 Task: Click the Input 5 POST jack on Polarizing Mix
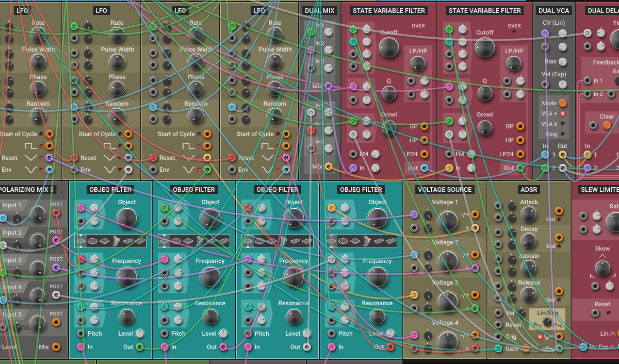click(x=56, y=322)
